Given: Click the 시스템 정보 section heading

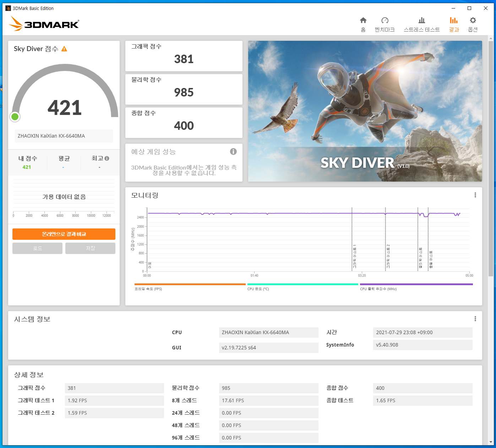Looking at the screenshot, I should point(32,319).
